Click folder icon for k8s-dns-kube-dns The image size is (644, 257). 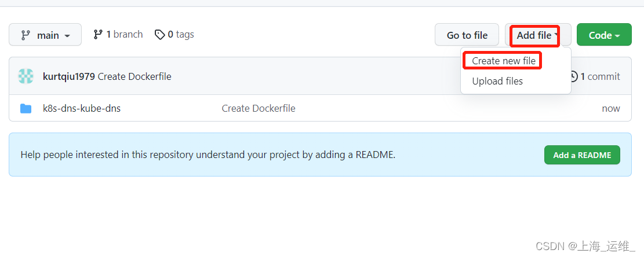[26, 109]
